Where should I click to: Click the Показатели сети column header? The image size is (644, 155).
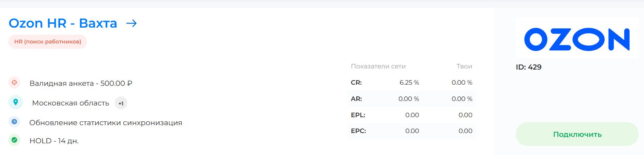tap(378, 67)
